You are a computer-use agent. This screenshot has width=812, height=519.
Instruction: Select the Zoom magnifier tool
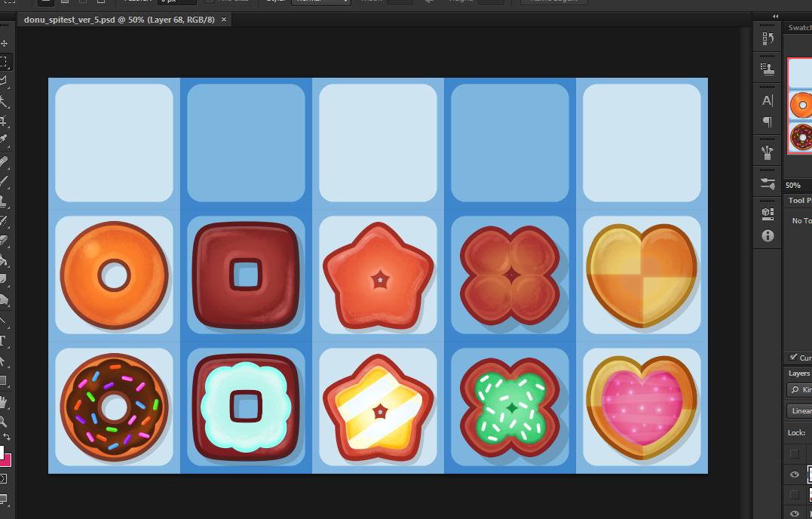point(3,421)
